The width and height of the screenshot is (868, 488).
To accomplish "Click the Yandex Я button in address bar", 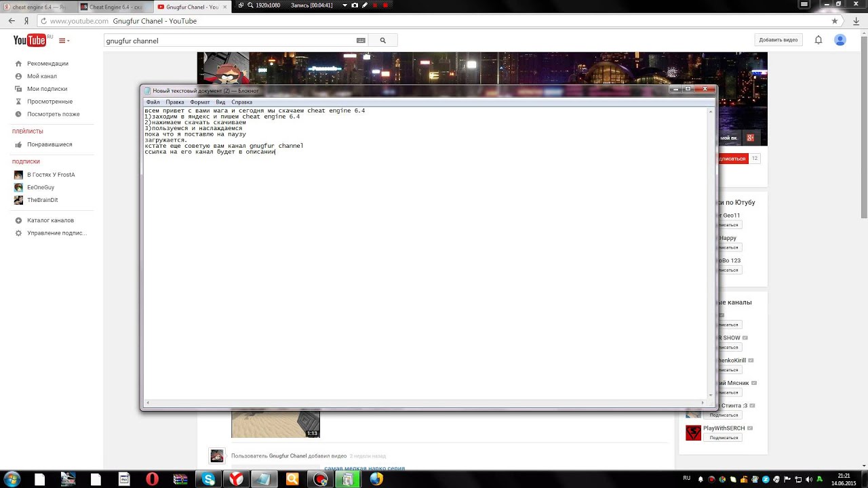I will point(26,21).
